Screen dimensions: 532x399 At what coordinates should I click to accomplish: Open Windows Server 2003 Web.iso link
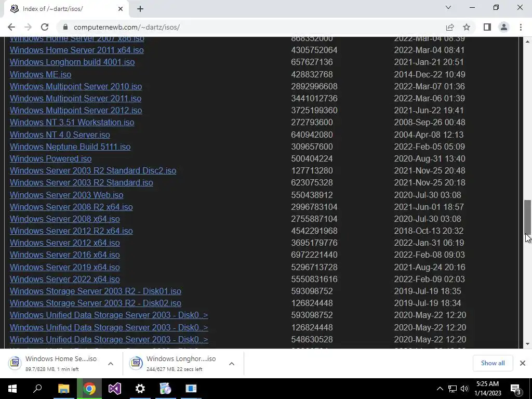pos(66,195)
